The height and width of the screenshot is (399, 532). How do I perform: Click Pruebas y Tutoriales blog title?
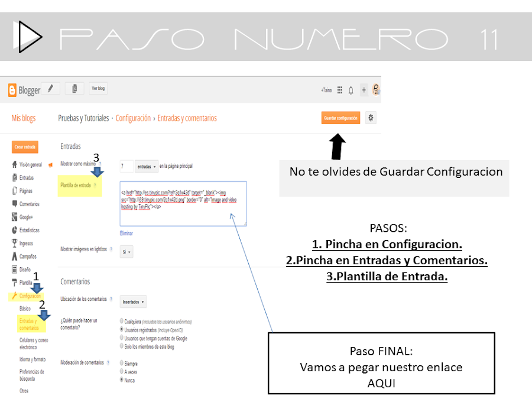(x=83, y=118)
